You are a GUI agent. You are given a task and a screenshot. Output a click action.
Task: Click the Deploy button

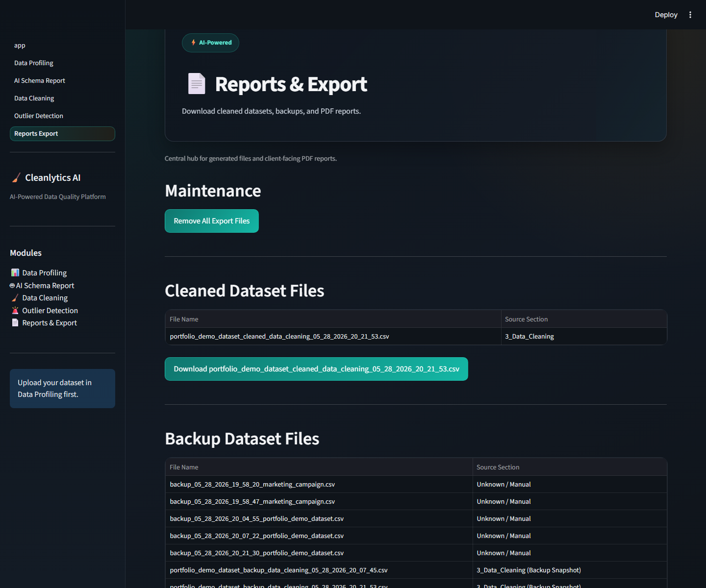click(666, 15)
